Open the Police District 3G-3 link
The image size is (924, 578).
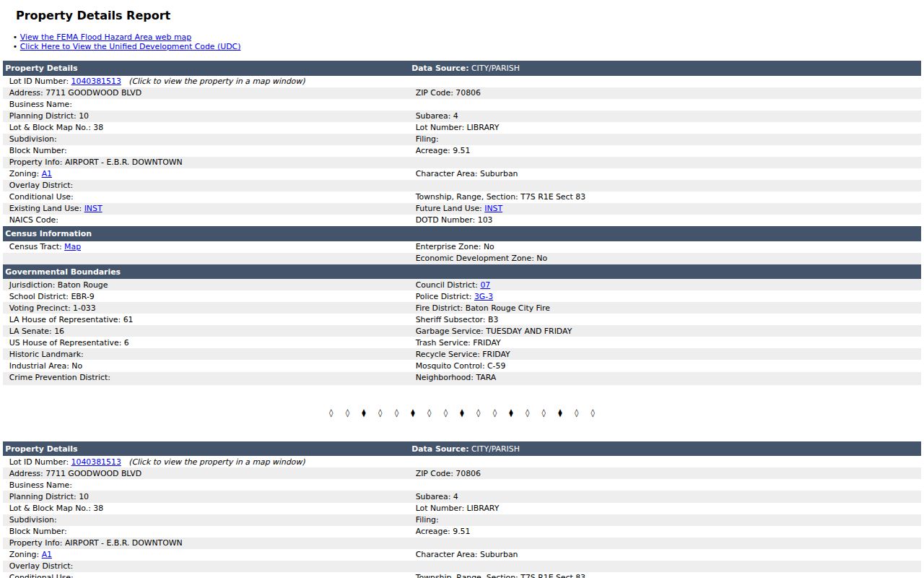[484, 296]
